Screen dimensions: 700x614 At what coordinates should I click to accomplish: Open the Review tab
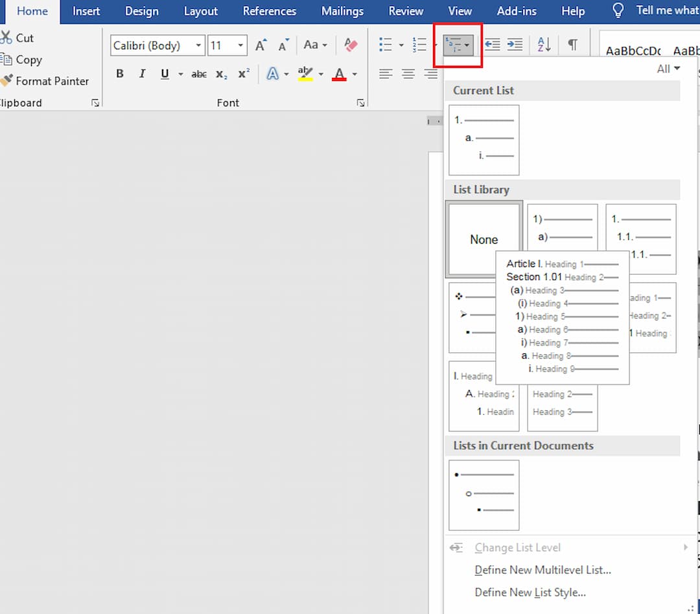coord(406,11)
